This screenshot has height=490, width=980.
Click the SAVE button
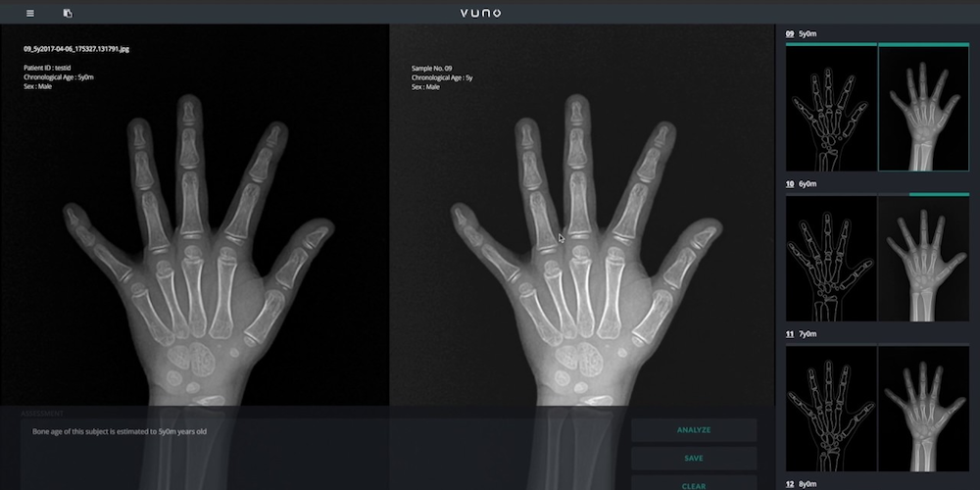[694, 458]
